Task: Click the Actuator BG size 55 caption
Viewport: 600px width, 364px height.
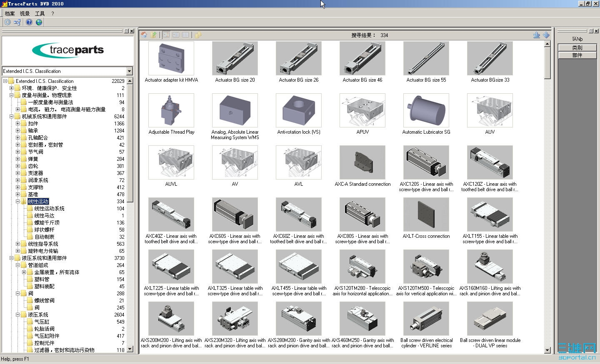Action: [x=426, y=80]
